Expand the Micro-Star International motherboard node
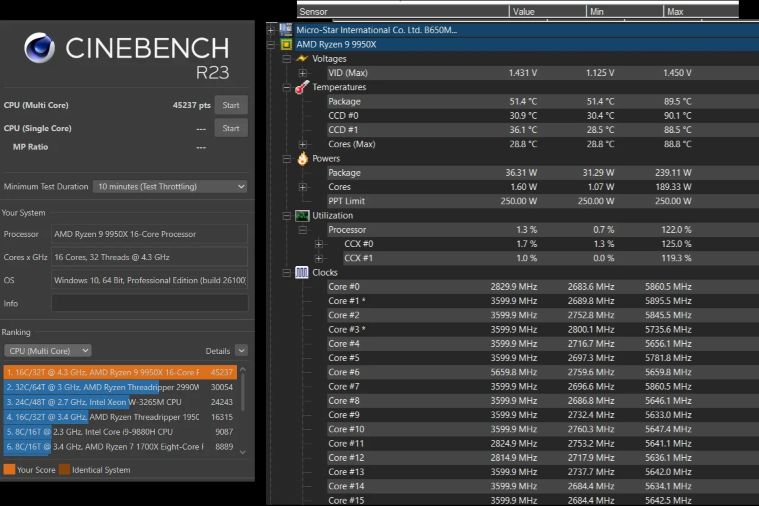Viewport: 759px width, 506px height. tap(271, 30)
